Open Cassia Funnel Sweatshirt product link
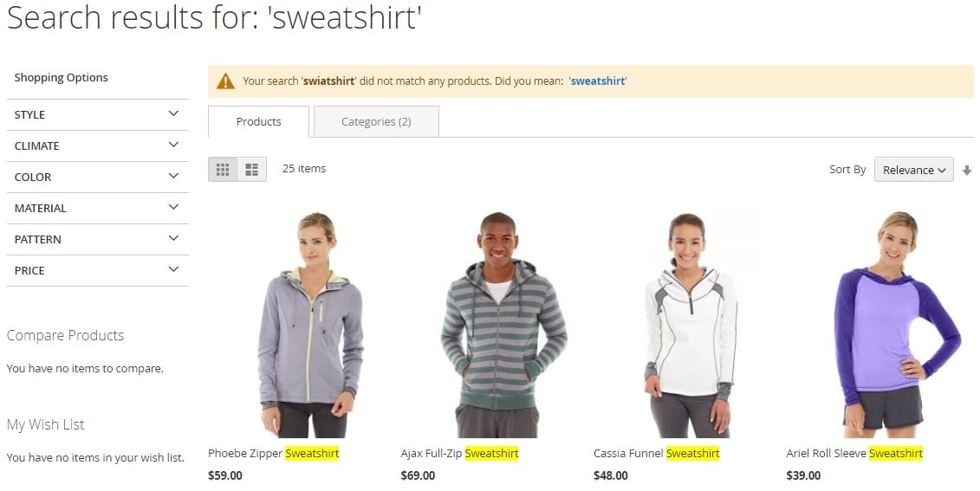Image resolution: width=980 pixels, height=491 pixels. pyautogui.click(x=657, y=454)
